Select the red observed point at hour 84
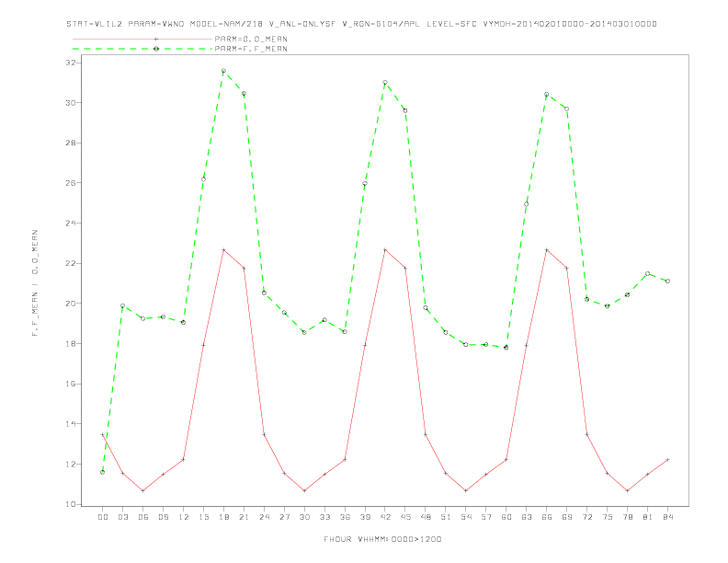The width and height of the screenshot is (728, 563). 667,459
